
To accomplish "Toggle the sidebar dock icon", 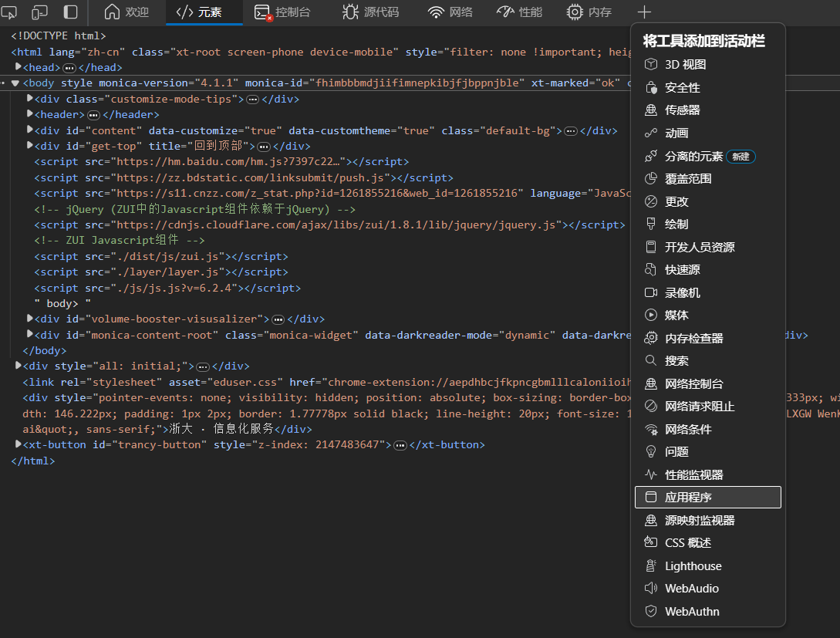I will point(71,12).
